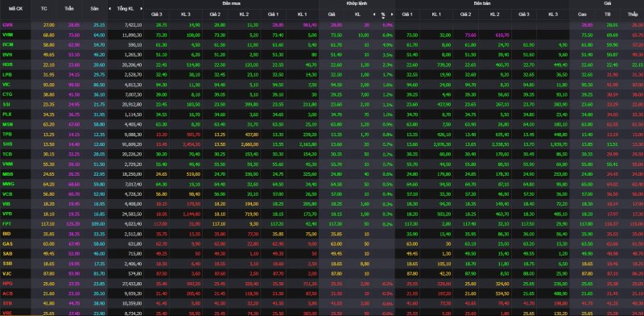This screenshot has height=316, width=644.
Task: Open the VIC stock symbol
Action: point(6,85)
